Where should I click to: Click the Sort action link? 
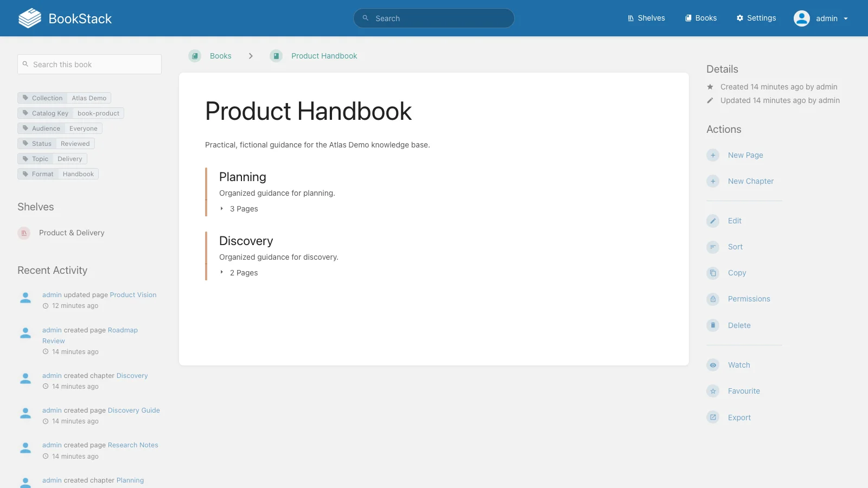click(735, 247)
